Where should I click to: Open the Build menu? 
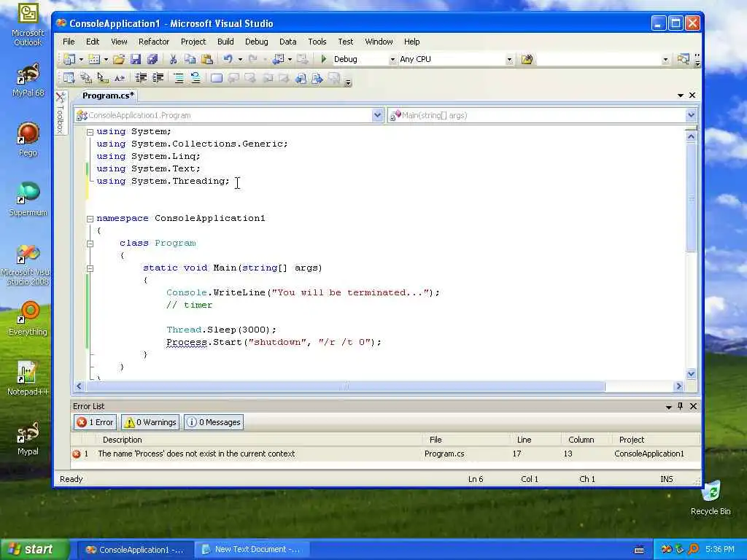225,42
